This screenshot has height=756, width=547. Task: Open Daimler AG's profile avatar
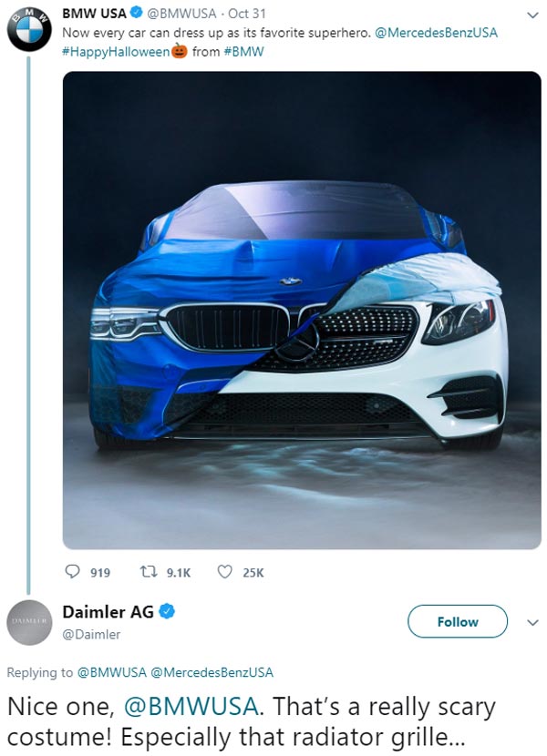[30, 622]
